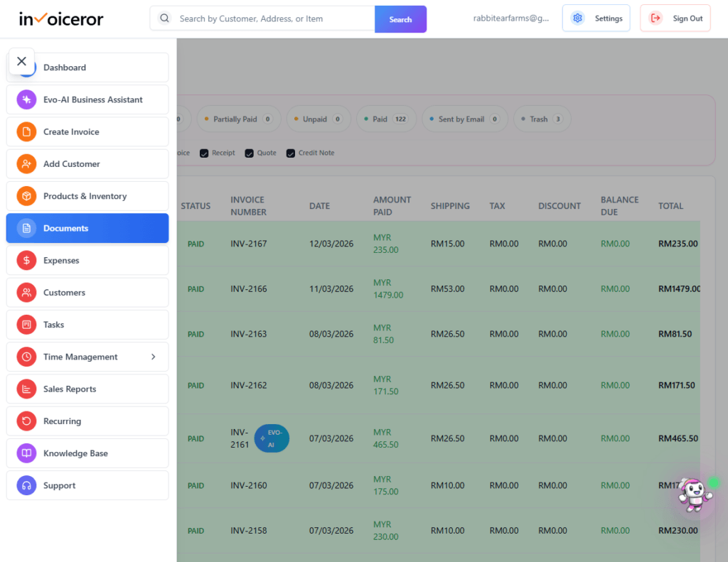This screenshot has width=728, height=562.
Task: Open the Evo-AI badge on invoice INV-2161
Action: pyautogui.click(x=272, y=438)
